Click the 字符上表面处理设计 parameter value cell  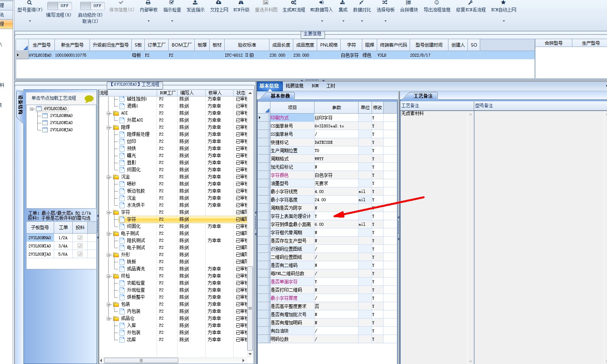coord(336,216)
